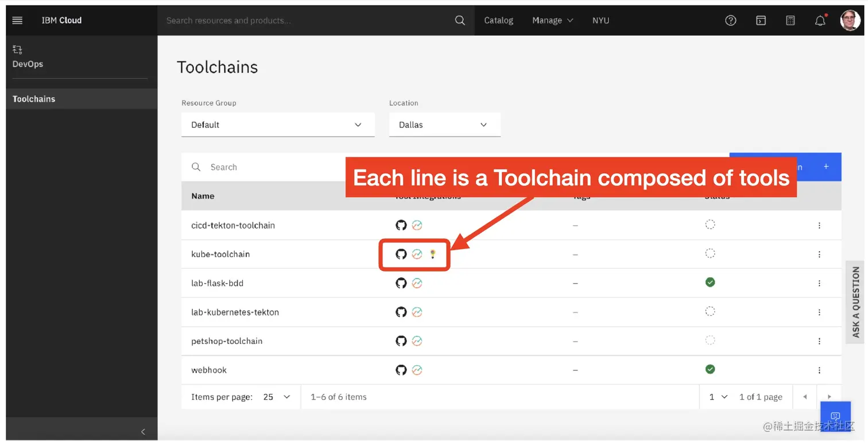Click delivery pipeline icon in webhook row
868x445 pixels.
[x=417, y=370]
